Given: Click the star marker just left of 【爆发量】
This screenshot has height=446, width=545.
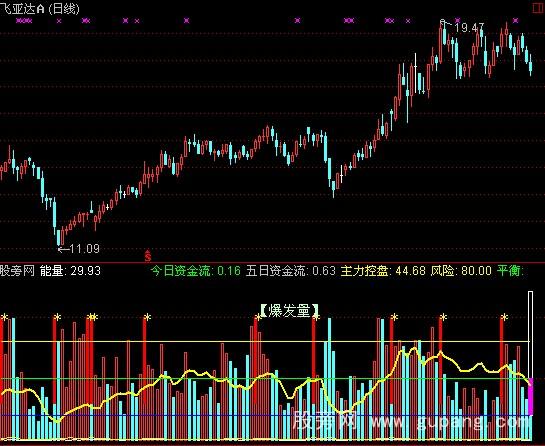Looking at the screenshot, I should (x=258, y=317).
